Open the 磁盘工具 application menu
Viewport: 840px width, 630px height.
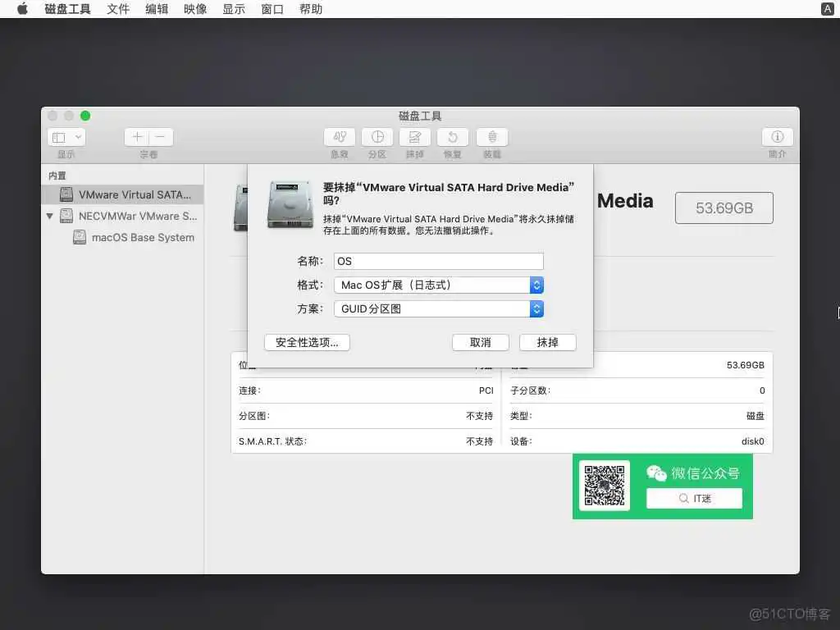(x=67, y=9)
